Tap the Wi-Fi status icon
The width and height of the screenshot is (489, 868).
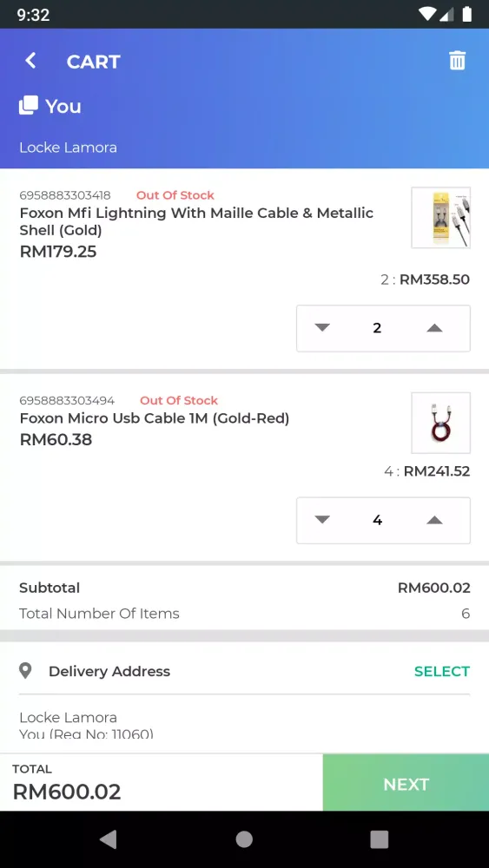point(427,15)
